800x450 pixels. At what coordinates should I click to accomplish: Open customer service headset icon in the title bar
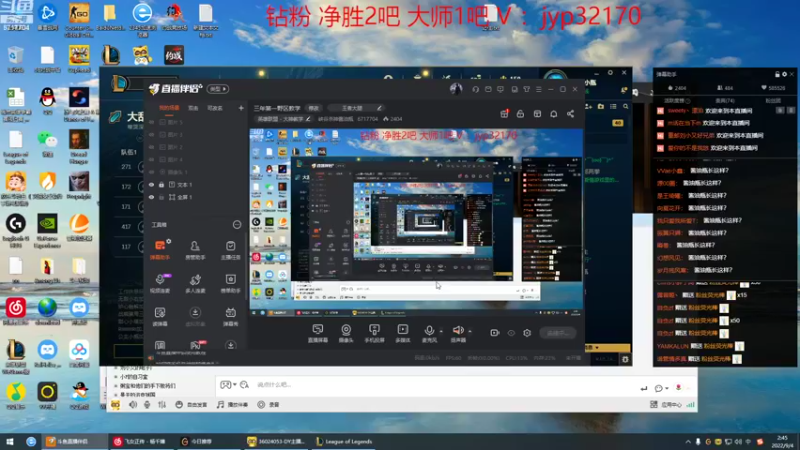pos(476,89)
